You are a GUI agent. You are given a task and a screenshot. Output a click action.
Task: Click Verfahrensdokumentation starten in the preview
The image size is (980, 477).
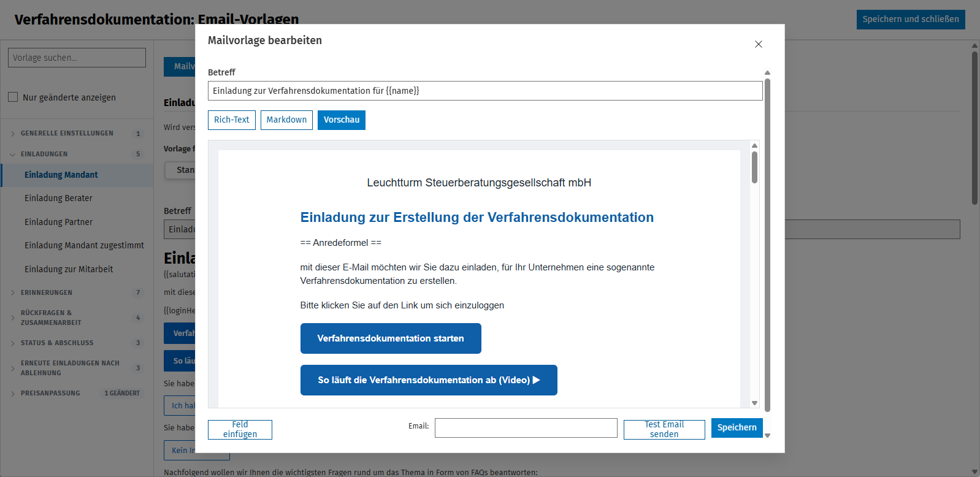click(391, 338)
